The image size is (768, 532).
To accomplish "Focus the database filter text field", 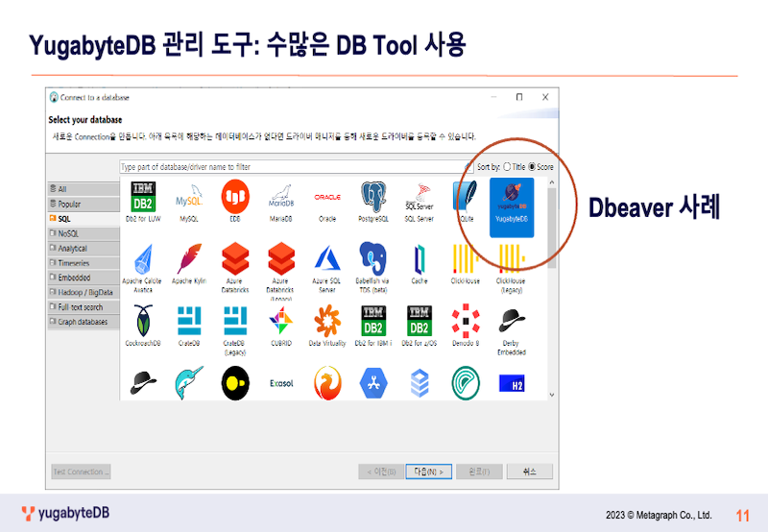I will point(291,166).
